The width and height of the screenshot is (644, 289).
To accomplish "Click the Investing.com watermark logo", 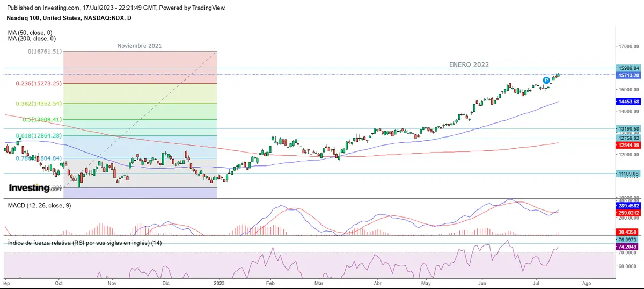I will pos(35,188).
